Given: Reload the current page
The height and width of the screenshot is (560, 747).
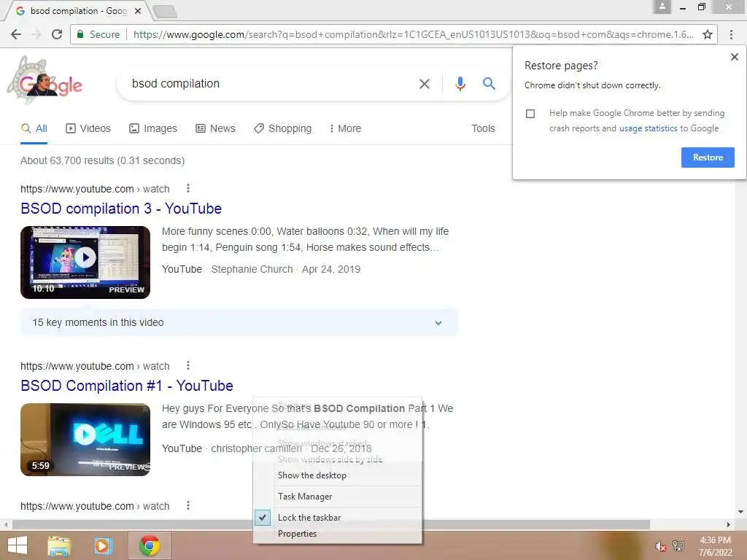Looking at the screenshot, I should [x=57, y=34].
